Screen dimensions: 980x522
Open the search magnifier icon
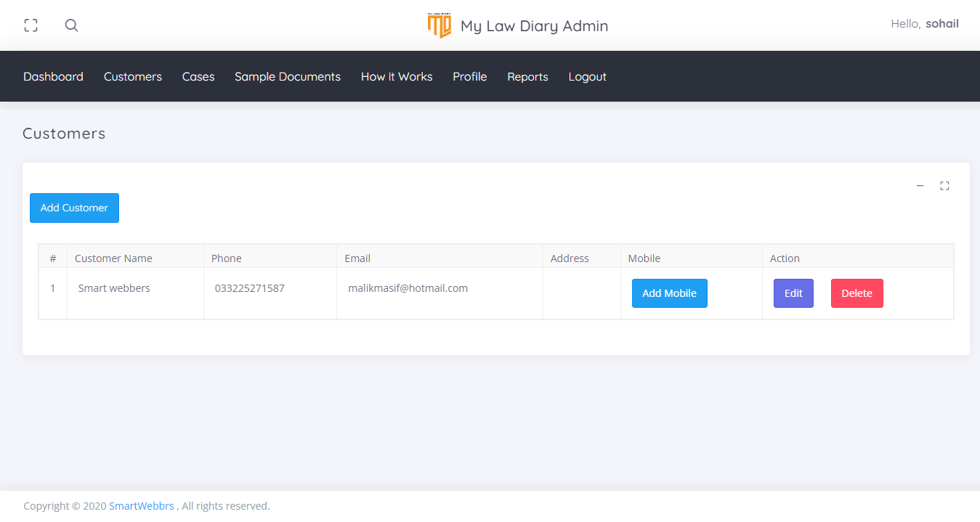click(71, 25)
